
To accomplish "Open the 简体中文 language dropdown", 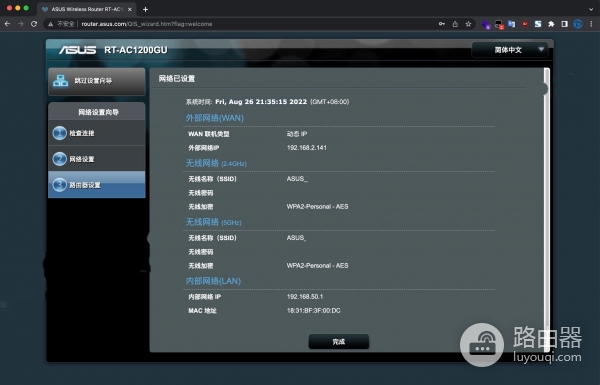I will tap(510, 50).
